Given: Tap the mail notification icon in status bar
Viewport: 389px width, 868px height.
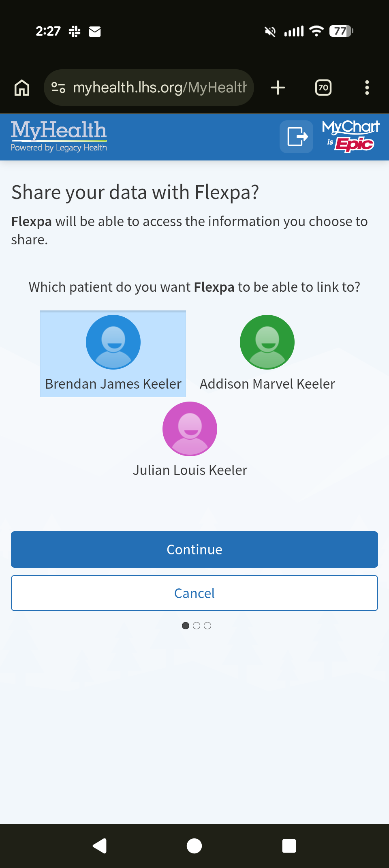Looking at the screenshot, I should [x=95, y=31].
